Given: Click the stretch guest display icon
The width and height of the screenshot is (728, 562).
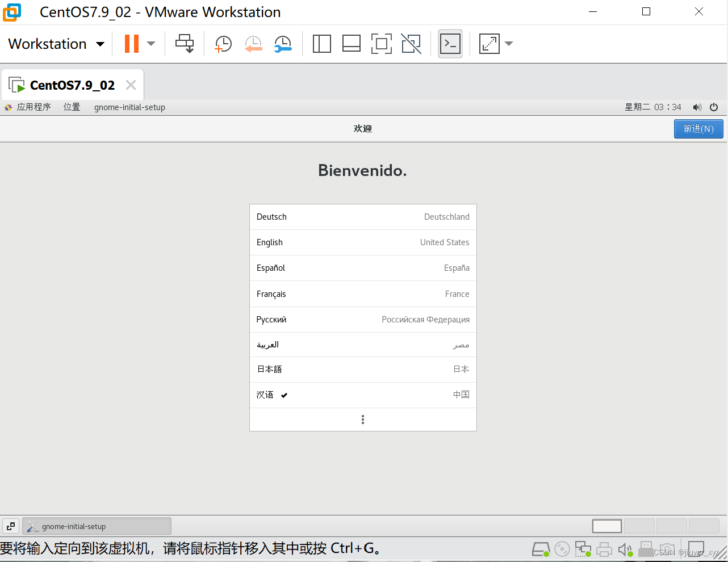Looking at the screenshot, I should (x=489, y=44).
